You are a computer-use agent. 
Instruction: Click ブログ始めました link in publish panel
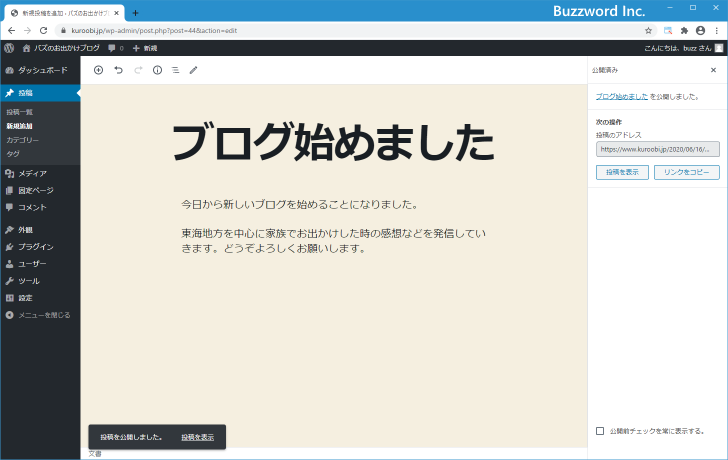click(x=622, y=97)
